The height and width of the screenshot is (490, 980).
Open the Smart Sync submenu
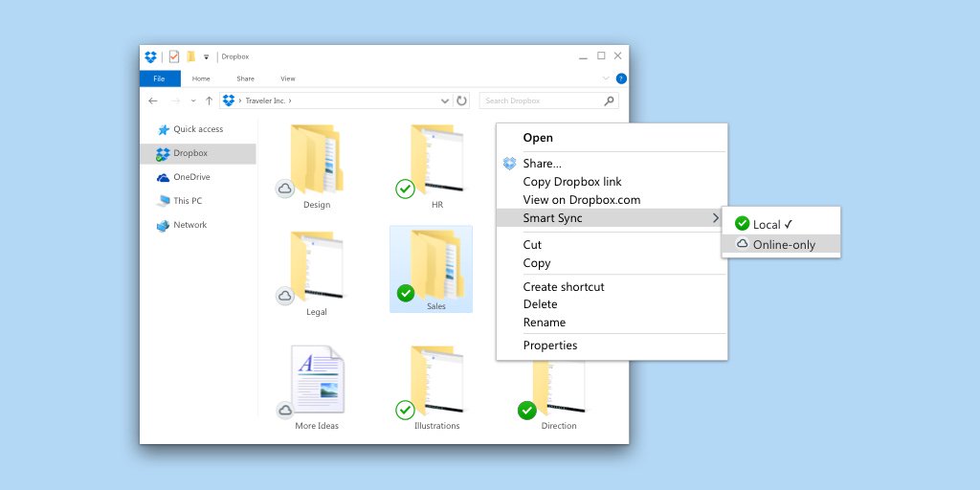pos(612,218)
